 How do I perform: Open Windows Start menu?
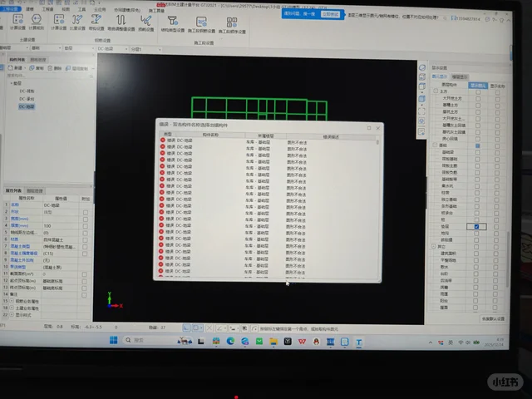click(x=114, y=340)
